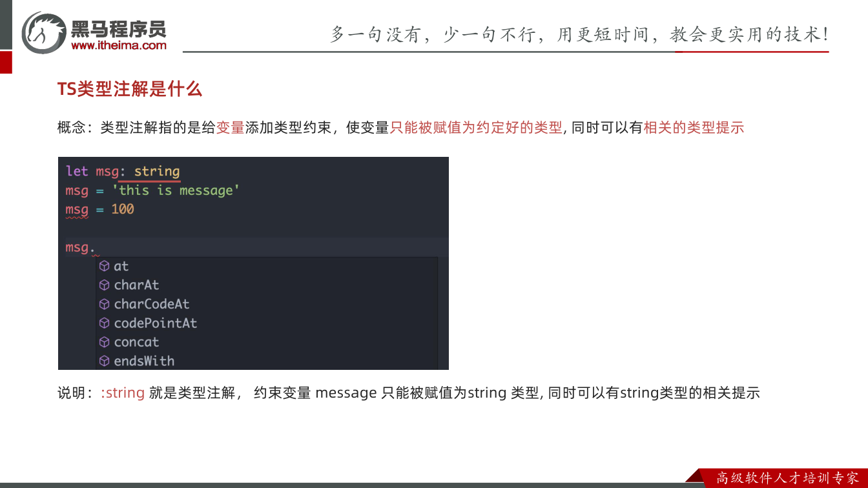Click the "let" keyword in the code
Screen dimensions: 868x488
pyautogui.click(x=77, y=172)
